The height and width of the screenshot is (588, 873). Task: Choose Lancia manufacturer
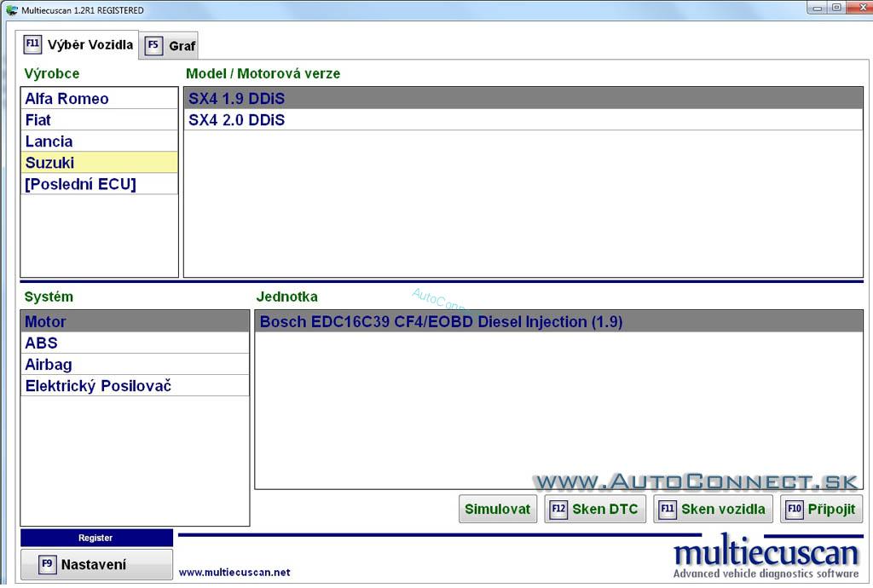point(99,141)
